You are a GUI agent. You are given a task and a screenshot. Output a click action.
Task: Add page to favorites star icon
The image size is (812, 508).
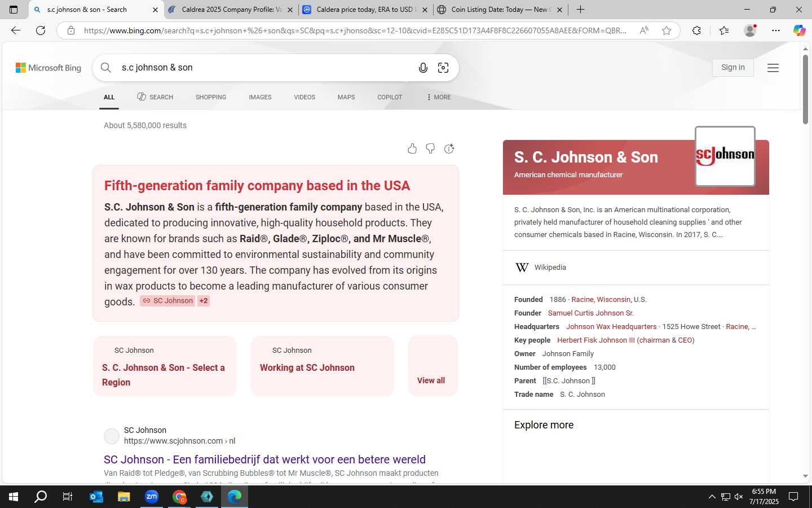click(667, 30)
